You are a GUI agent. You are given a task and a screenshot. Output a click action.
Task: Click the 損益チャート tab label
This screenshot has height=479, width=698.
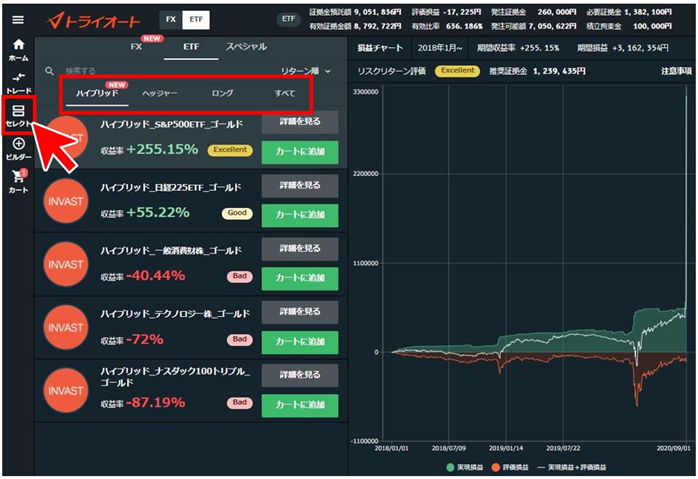point(380,48)
